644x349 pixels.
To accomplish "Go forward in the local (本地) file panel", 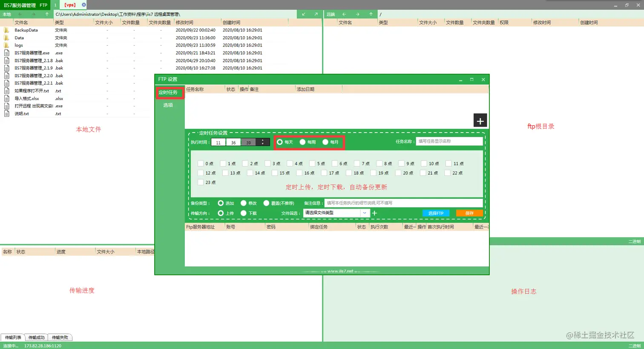I will (34, 14).
